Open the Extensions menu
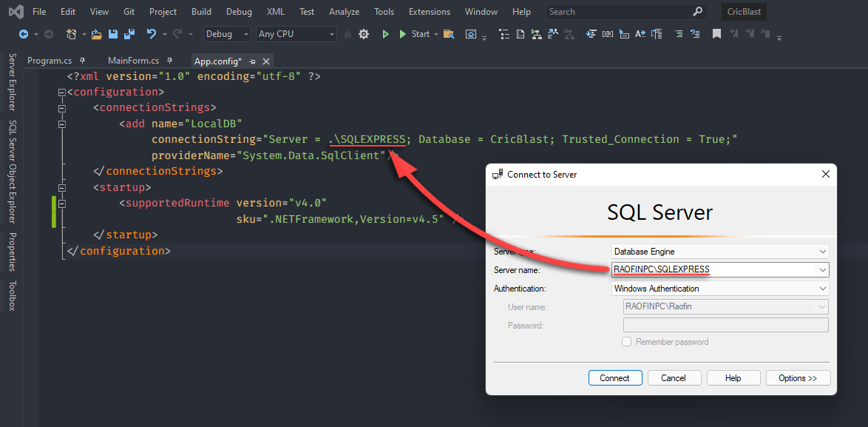Image resolution: width=868 pixels, height=427 pixels. click(x=430, y=11)
